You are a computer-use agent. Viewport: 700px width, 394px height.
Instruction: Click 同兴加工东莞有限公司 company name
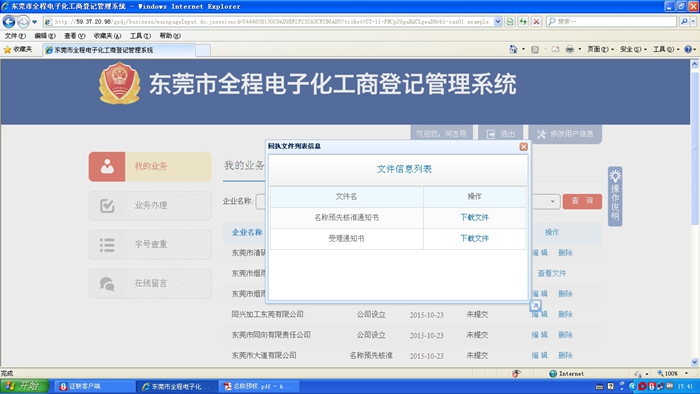click(x=267, y=314)
